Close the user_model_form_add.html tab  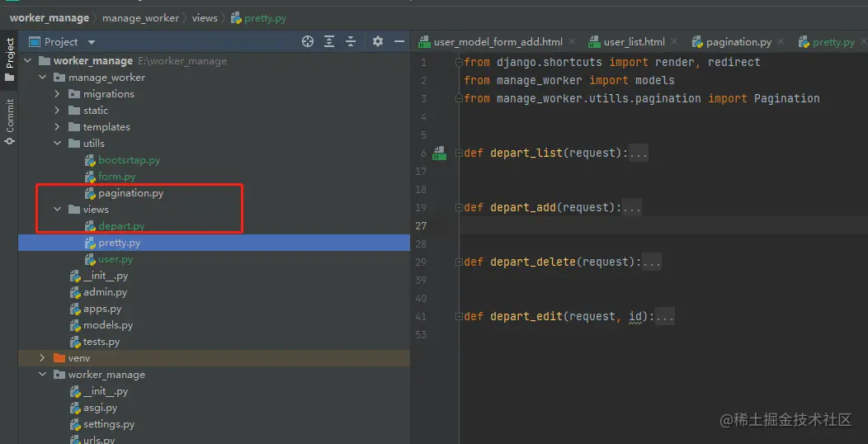tap(572, 41)
